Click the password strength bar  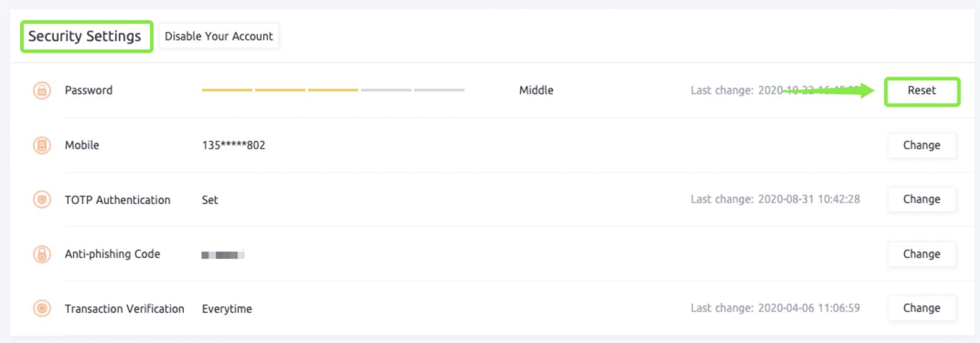pos(333,90)
